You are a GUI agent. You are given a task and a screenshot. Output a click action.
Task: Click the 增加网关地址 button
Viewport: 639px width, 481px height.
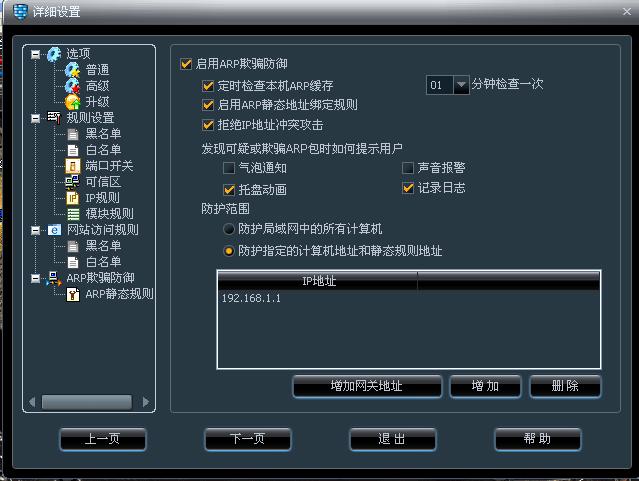pos(367,386)
